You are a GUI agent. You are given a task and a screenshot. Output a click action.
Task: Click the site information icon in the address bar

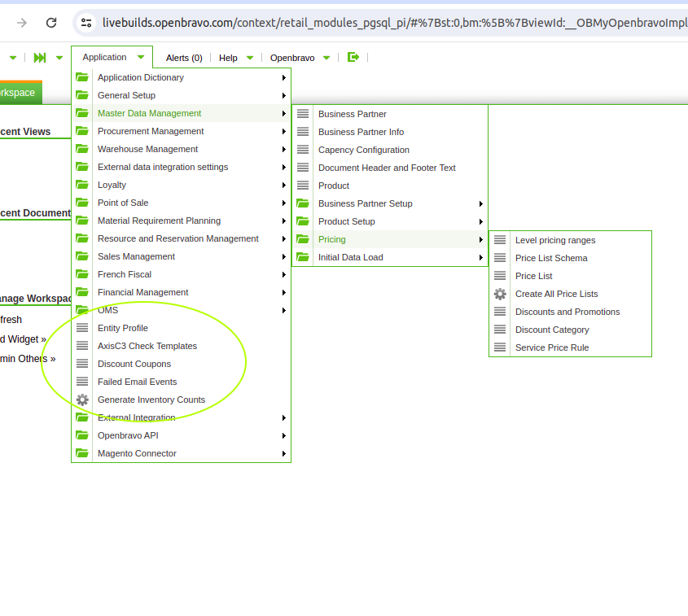pos(87,23)
